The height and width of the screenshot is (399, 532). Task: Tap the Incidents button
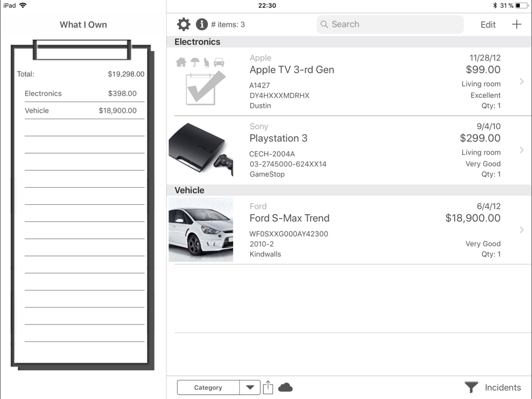(x=503, y=387)
